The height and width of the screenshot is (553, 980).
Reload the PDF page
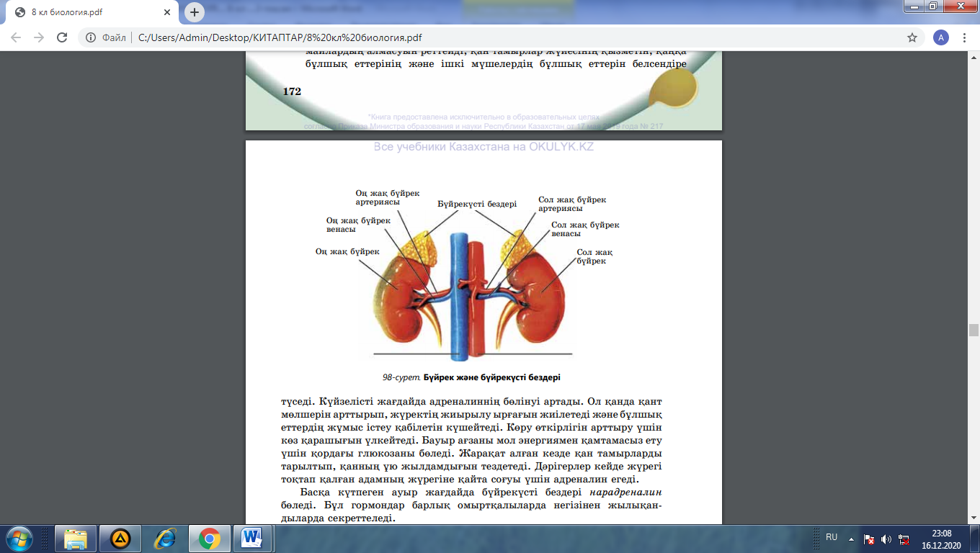click(62, 37)
